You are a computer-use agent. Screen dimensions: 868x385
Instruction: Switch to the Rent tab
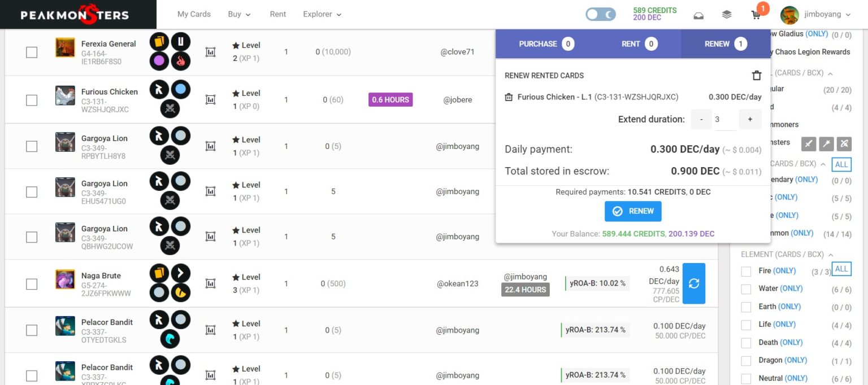639,44
